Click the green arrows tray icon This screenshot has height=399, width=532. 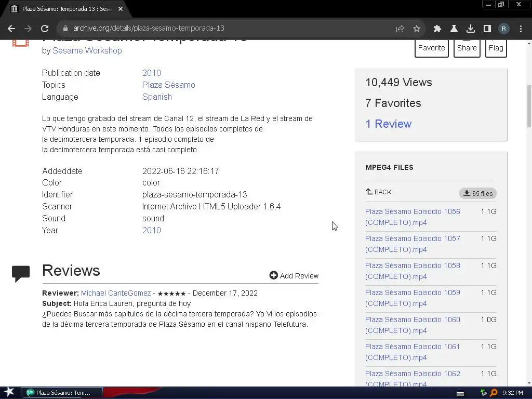(484, 393)
